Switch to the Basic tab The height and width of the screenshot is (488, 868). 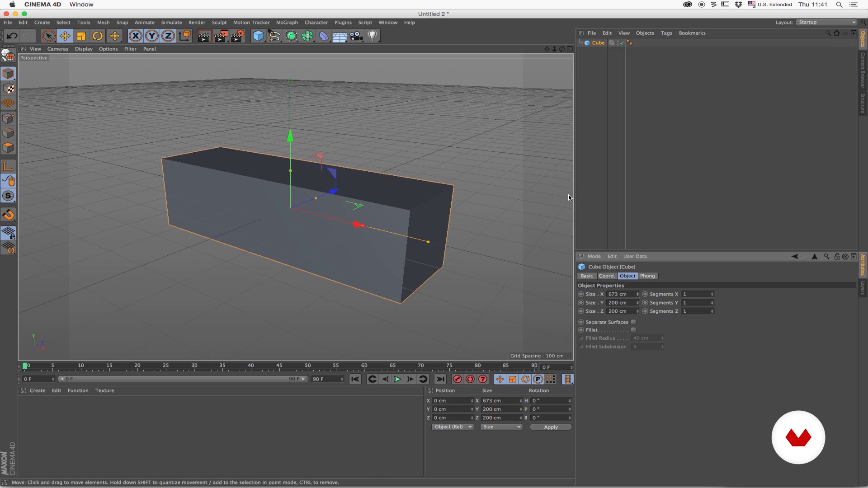click(587, 276)
